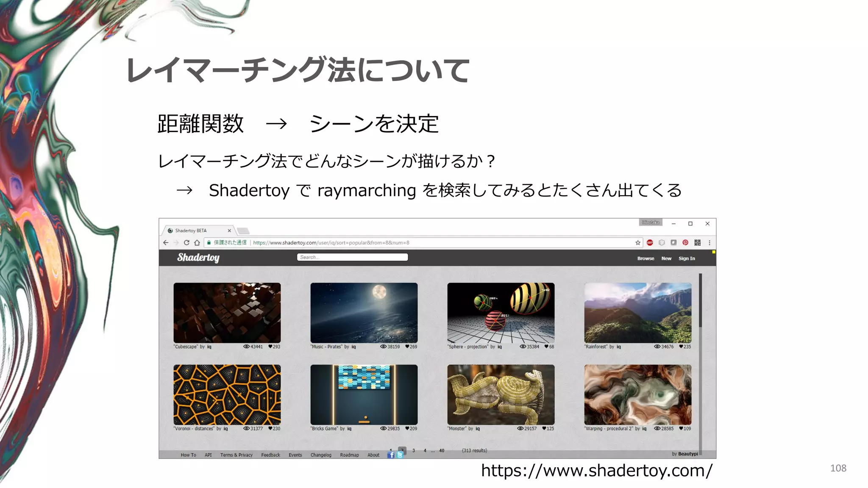Click the https://www.shadertoy.com/ caption on the slide
Screen dimensions: 868x488
click(597, 471)
